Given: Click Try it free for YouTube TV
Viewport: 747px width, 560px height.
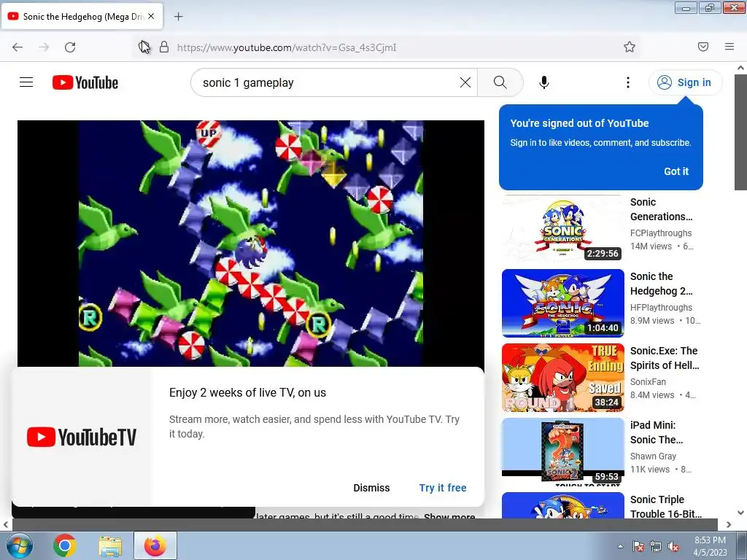Looking at the screenshot, I should pos(443,488).
